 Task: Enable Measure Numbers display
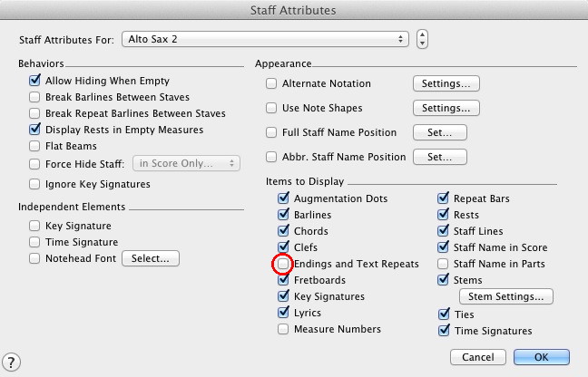pyautogui.click(x=285, y=329)
